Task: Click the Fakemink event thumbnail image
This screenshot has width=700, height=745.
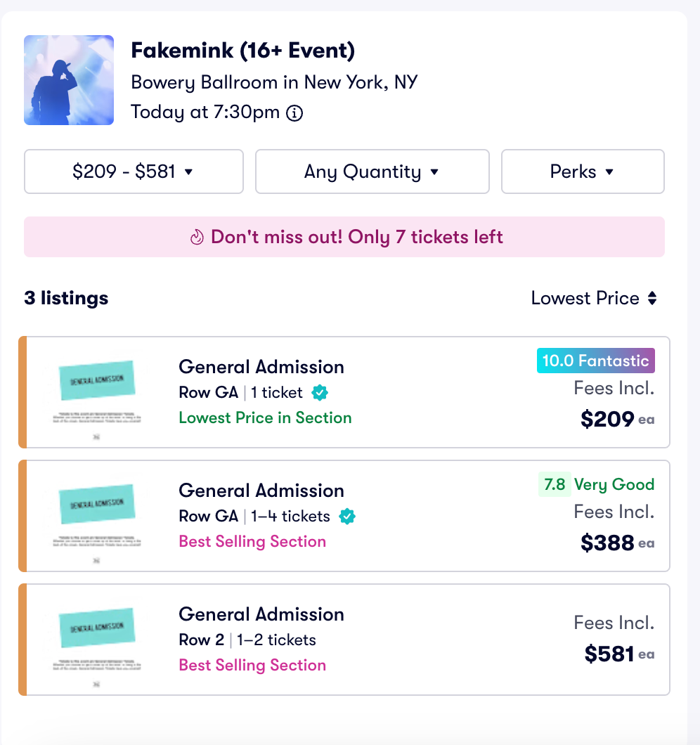Action: 69,80
